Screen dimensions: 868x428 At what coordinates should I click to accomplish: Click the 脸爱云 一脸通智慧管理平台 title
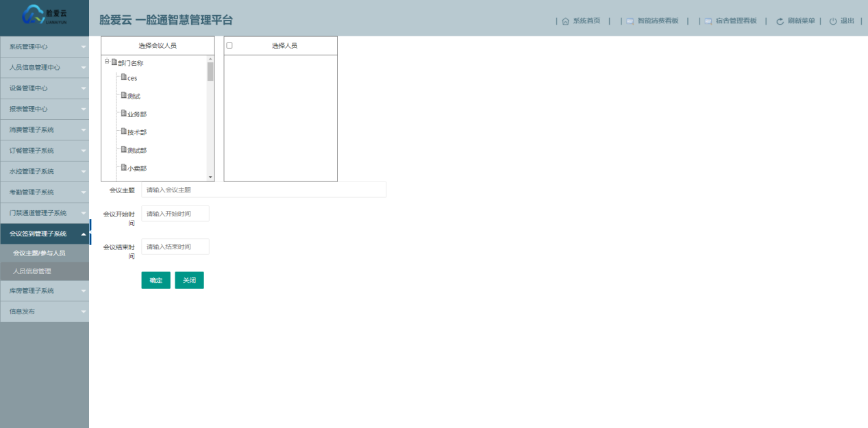pyautogui.click(x=166, y=20)
